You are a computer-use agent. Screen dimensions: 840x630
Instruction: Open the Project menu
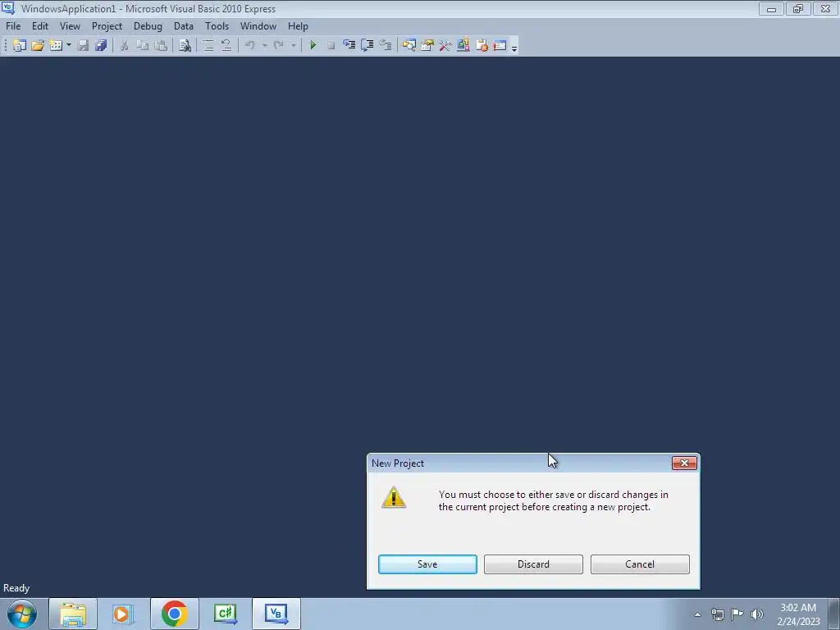tap(107, 26)
